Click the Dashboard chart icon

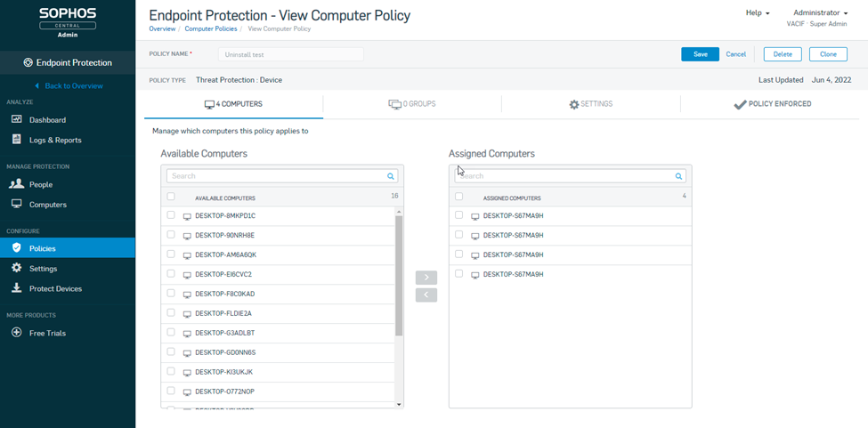point(17,119)
